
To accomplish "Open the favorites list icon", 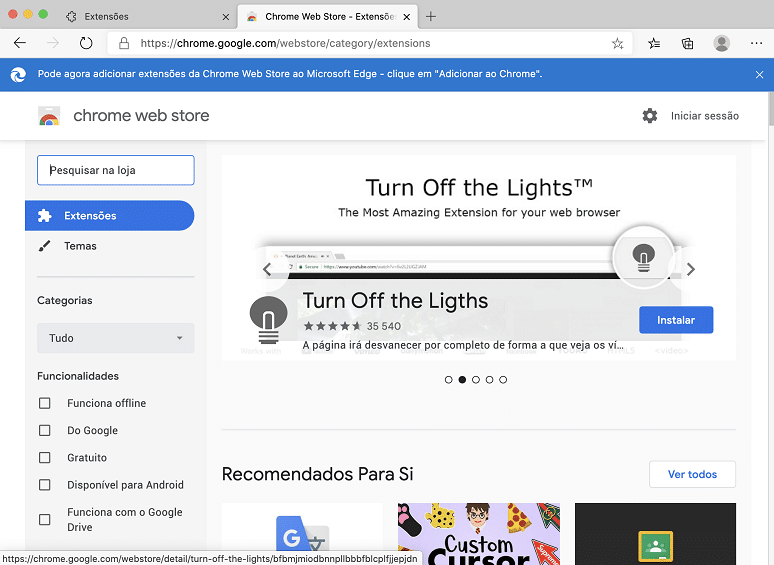I will click(x=654, y=43).
